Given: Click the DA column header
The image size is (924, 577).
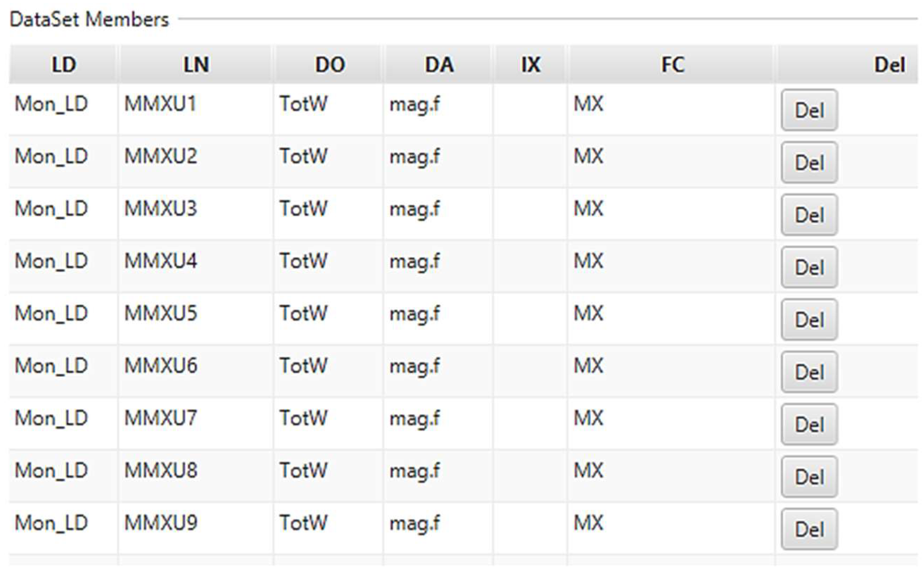Looking at the screenshot, I should point(439,64).
